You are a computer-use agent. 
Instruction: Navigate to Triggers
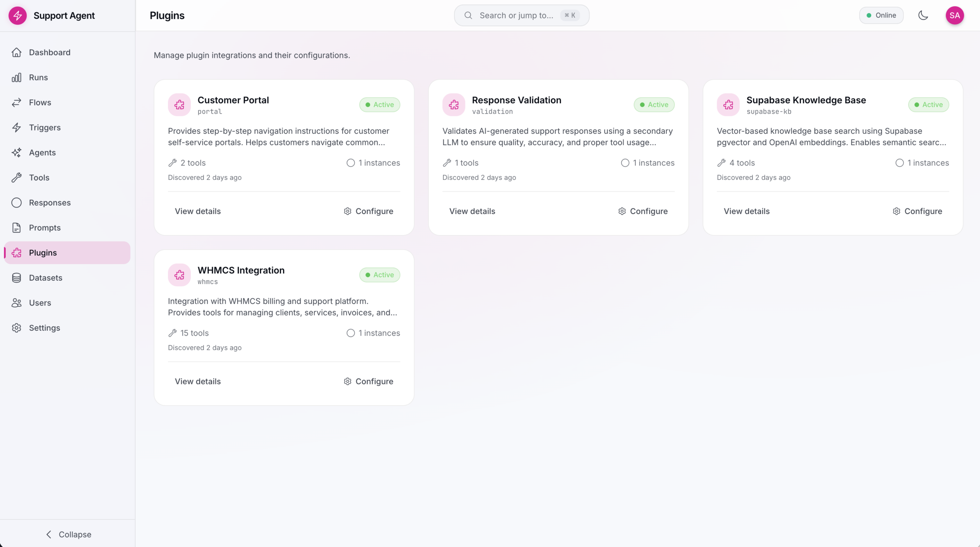pos(67,127)
